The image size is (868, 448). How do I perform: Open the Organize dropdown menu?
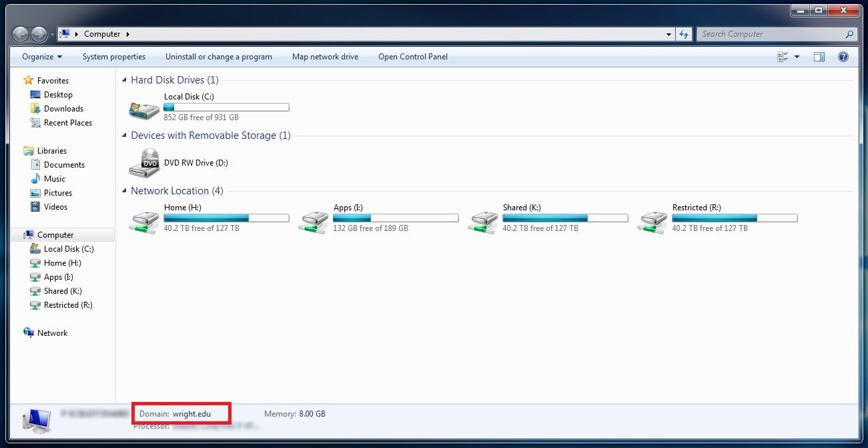[x=42, y=57]
